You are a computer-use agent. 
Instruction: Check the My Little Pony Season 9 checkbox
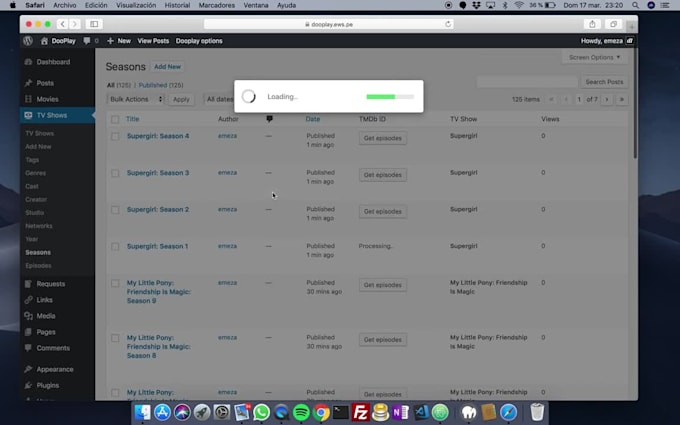[x=115, y=283]
